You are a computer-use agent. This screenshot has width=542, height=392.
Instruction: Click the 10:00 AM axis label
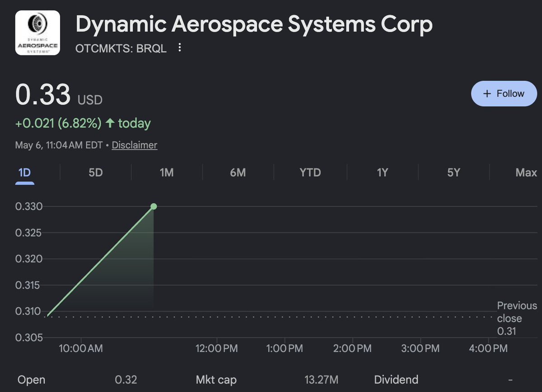pyautogui.click(x=81, y=349)
